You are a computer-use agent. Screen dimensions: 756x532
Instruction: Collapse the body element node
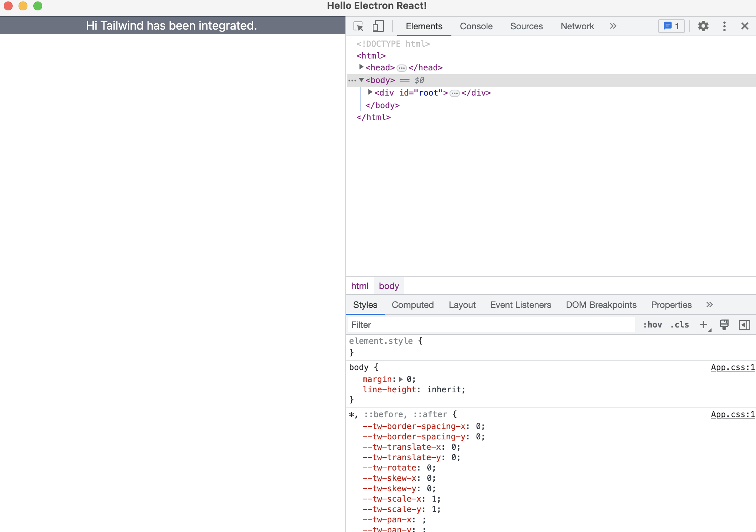point(361,80)
